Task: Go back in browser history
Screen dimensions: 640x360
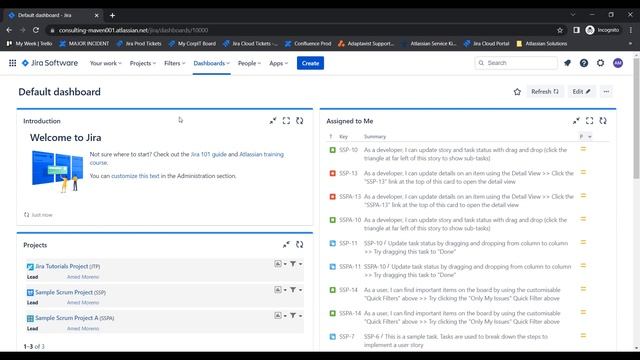Action: (x=9, y=30)
